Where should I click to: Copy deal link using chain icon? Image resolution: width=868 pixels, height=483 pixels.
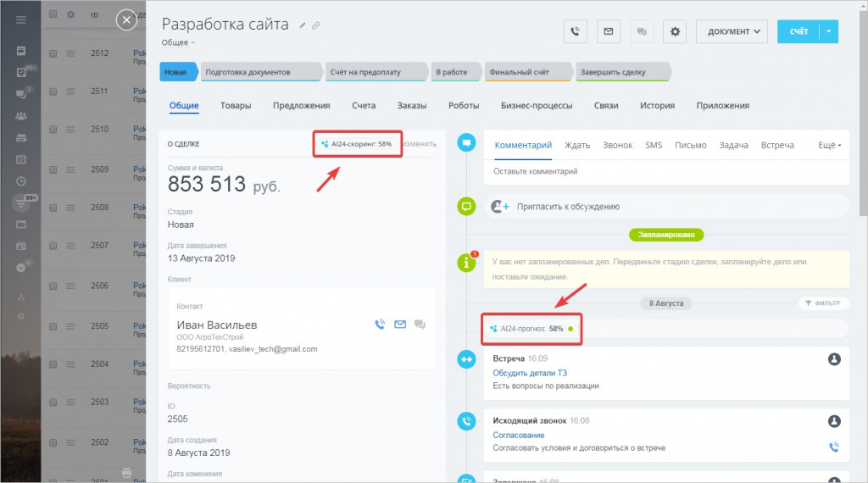315,25
